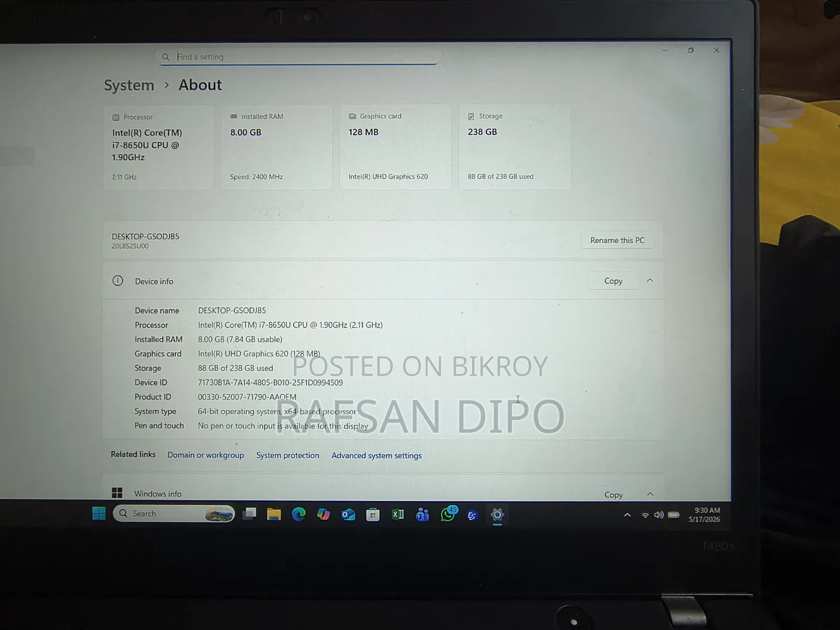Collapse the Device info section

[650, 280]
